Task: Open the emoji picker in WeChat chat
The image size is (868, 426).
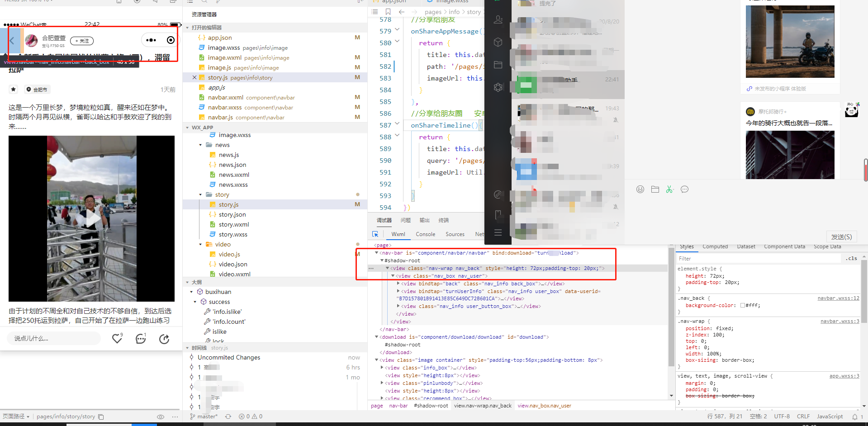Action: pos(640,189)
